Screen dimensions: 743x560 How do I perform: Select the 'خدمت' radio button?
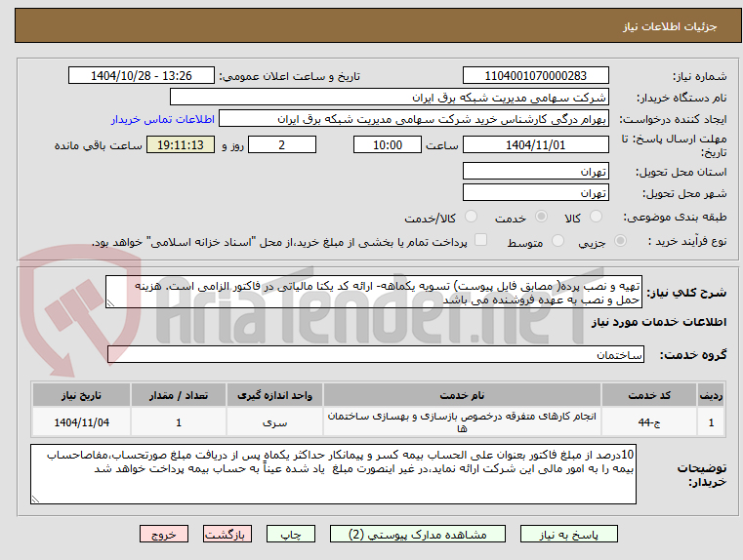tap(541, 217)
